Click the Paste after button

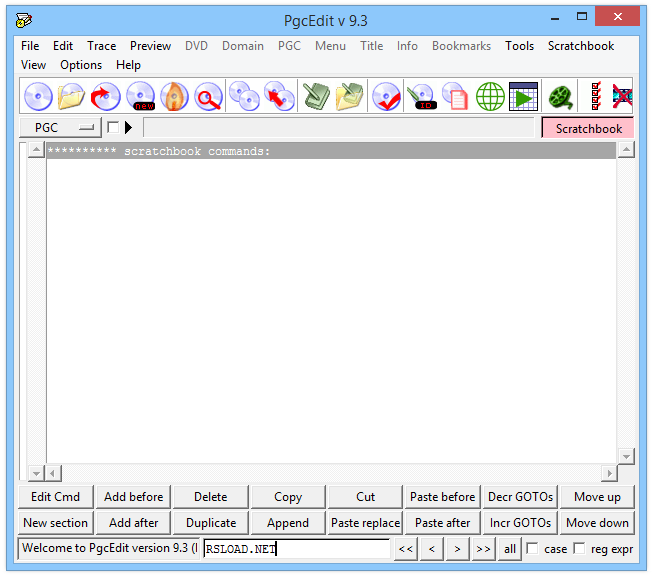pos(442,523)
